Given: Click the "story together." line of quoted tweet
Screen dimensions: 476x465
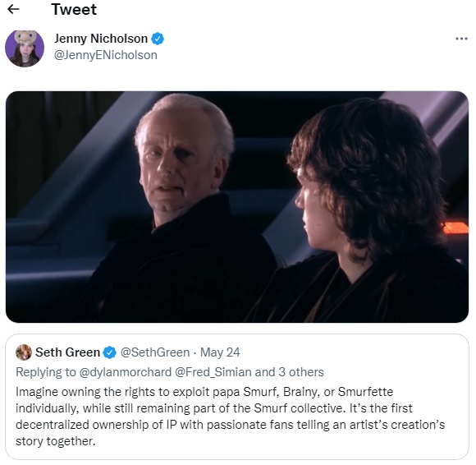Looking at the screenshot, I should (56, 441).
